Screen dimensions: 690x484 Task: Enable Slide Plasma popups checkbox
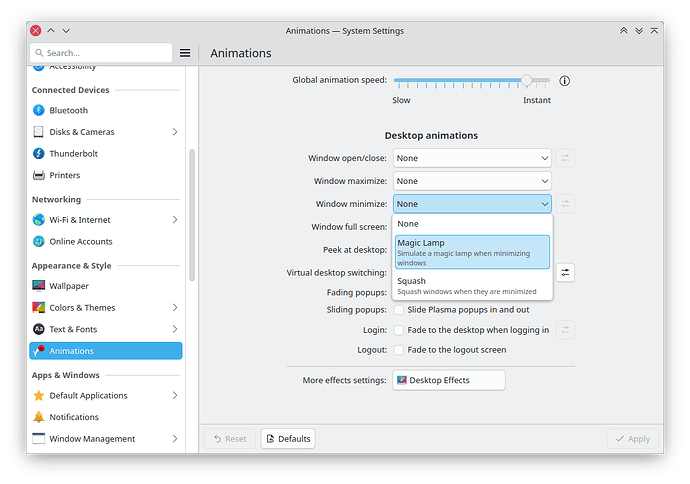click(x=399, y=310)
